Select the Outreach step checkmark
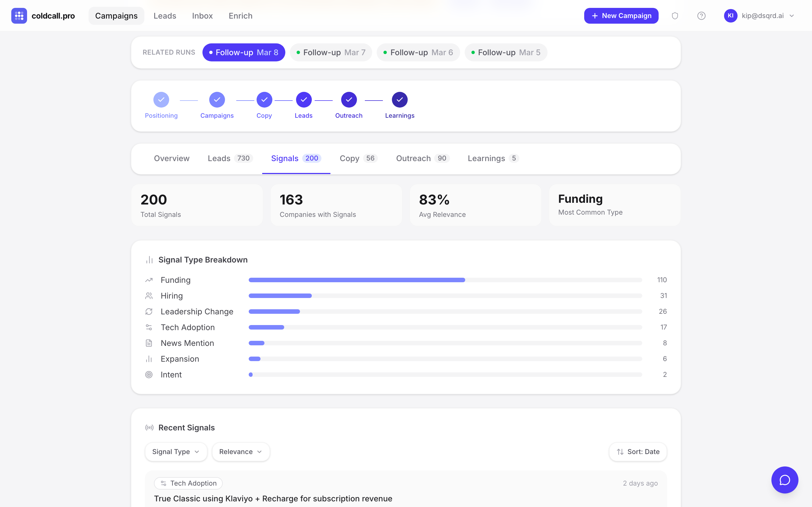812x507 pixels. click(x=348, y=100)
